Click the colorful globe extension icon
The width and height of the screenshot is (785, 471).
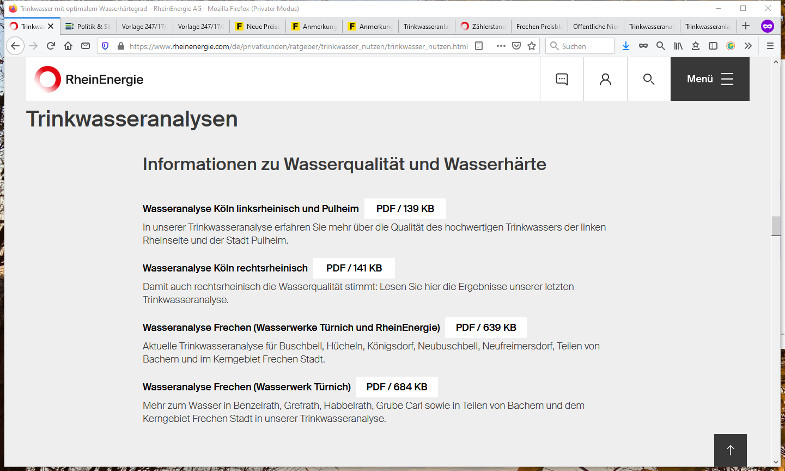tap(730, 46)
